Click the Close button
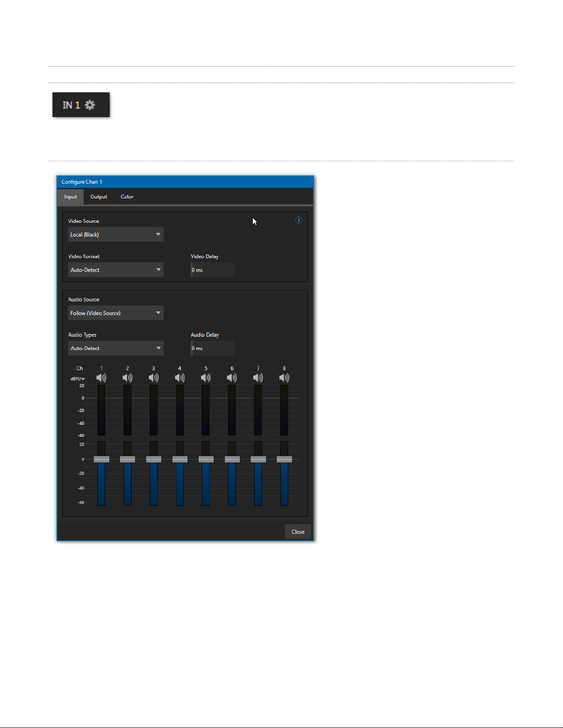This screenshot has height=728, width=563. click(298, 532)
